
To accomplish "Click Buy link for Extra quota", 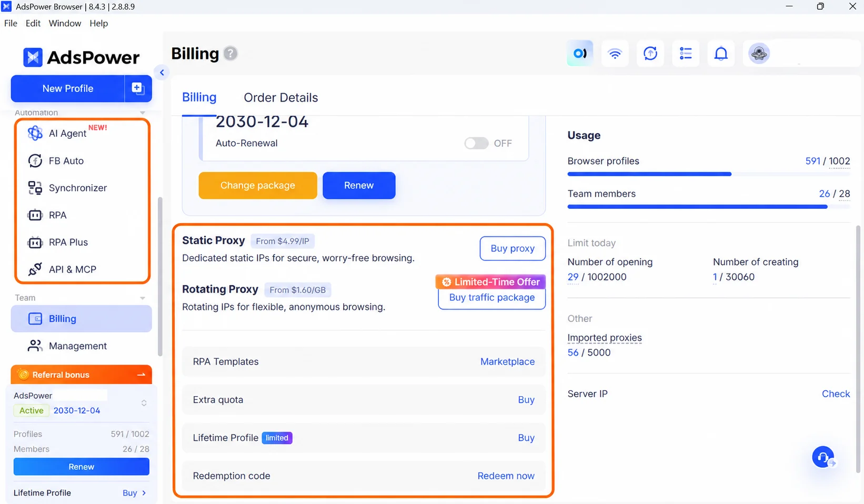I will coord(526,399).
